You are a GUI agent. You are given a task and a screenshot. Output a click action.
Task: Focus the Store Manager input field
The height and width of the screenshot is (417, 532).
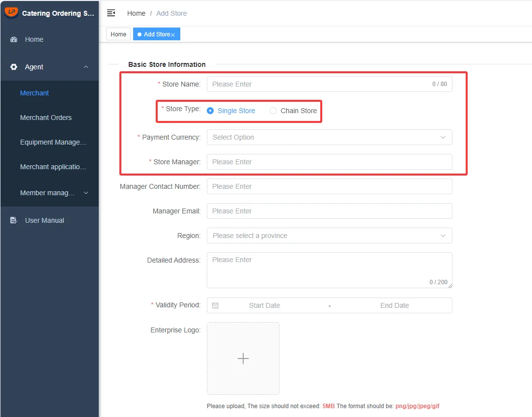tap(330, 162)
